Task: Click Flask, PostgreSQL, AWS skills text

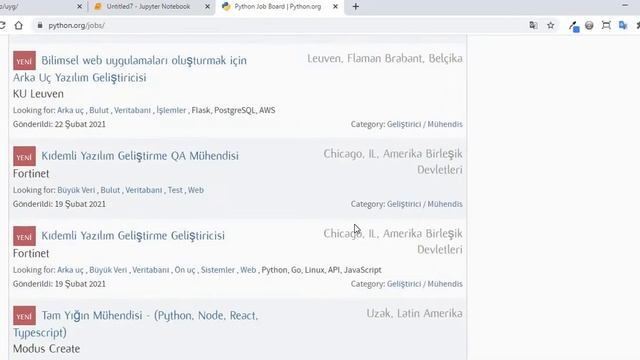Action: 233,111
